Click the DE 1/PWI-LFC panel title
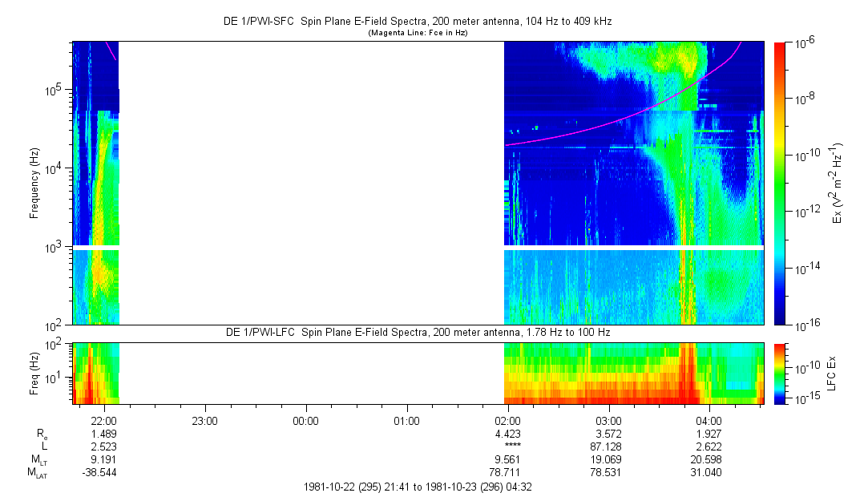The height and width of the screenshot is (497, 868). [417, 333]
